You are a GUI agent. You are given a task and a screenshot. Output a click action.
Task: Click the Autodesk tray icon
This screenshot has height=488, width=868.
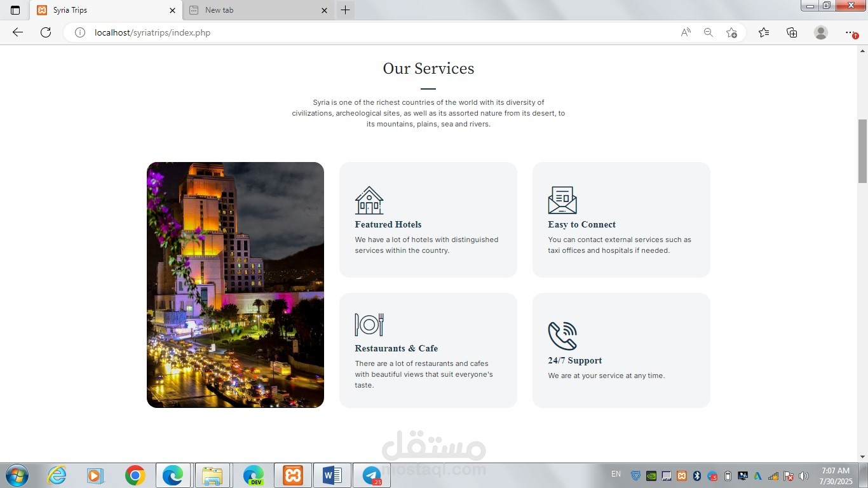[x=758, y=476]
